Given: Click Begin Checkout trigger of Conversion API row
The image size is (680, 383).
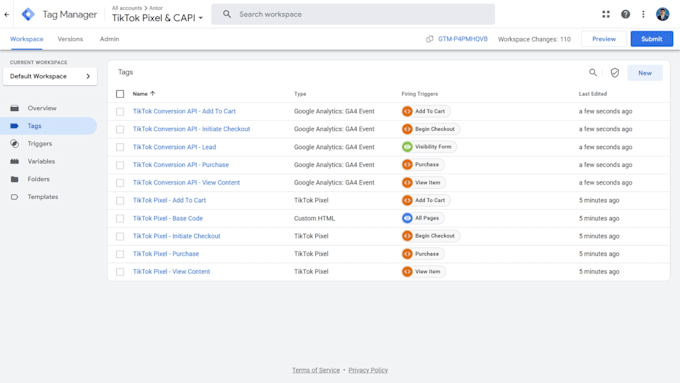Looking at the screenshot, I should [x=431, y=129].
